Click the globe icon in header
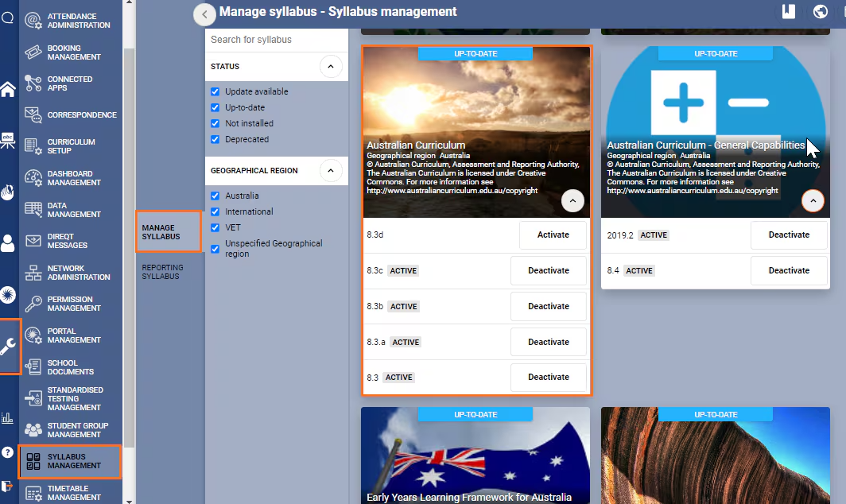Image resolution: width=846 pixels, height=504 pixels. pyautogui.click(x=820, y=11)
